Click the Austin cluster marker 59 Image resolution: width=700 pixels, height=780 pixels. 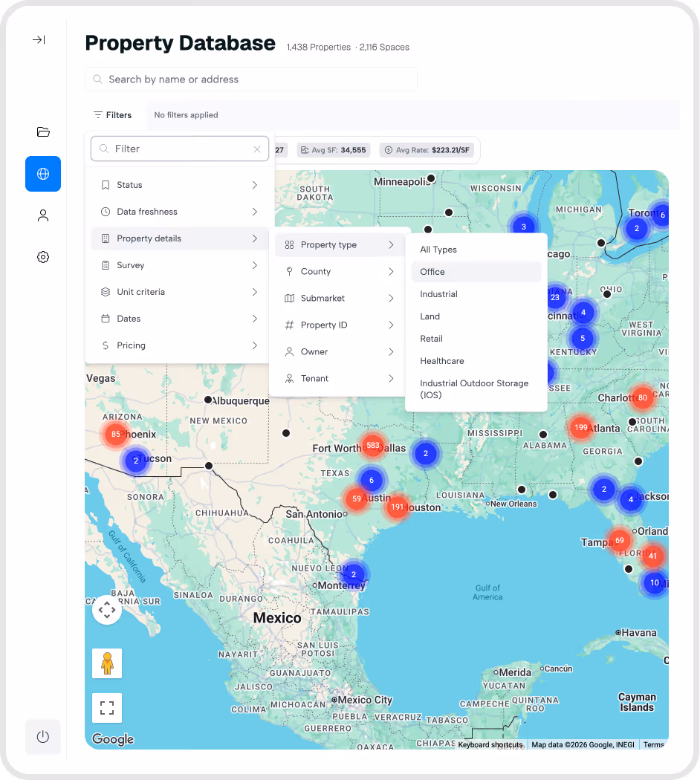pyautogui.click(x=357, y=498)
